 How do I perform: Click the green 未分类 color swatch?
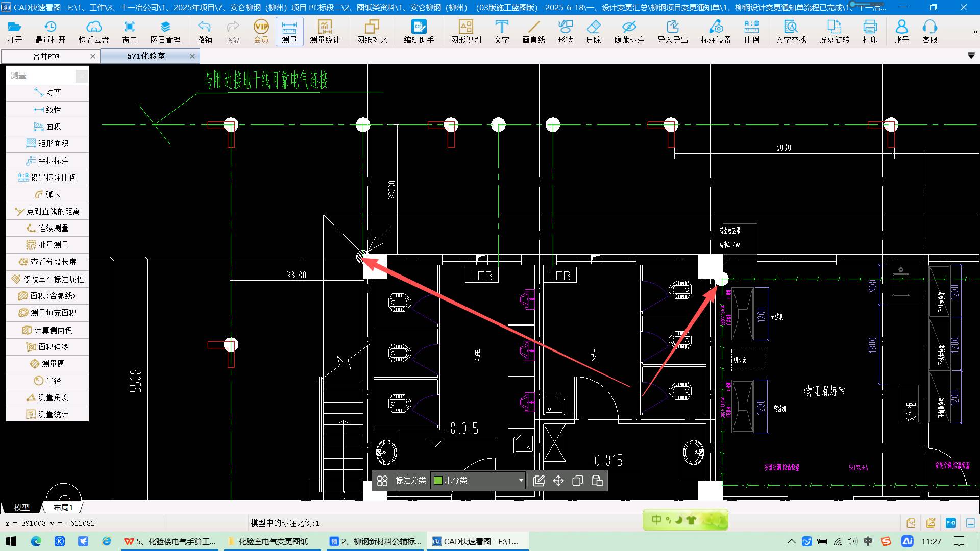coord(438,480)
